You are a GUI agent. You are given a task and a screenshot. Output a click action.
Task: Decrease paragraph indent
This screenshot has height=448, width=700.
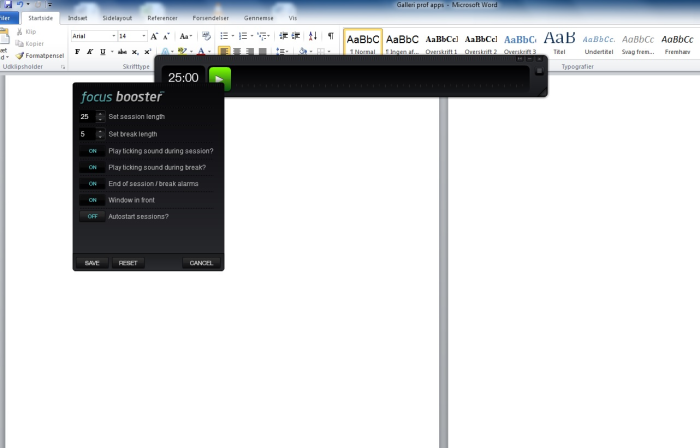click(x=283, y=36)
